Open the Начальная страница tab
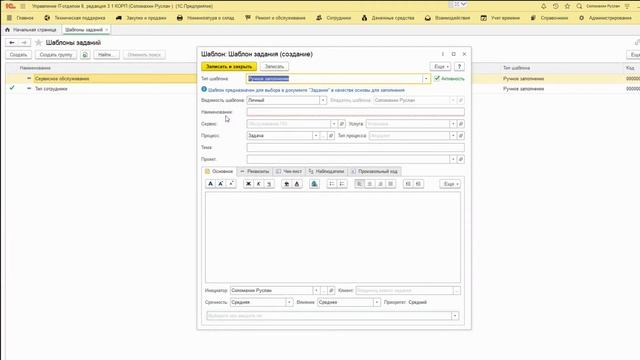The width and height of the screenshot is (640, 360). (x=31, y=30)
